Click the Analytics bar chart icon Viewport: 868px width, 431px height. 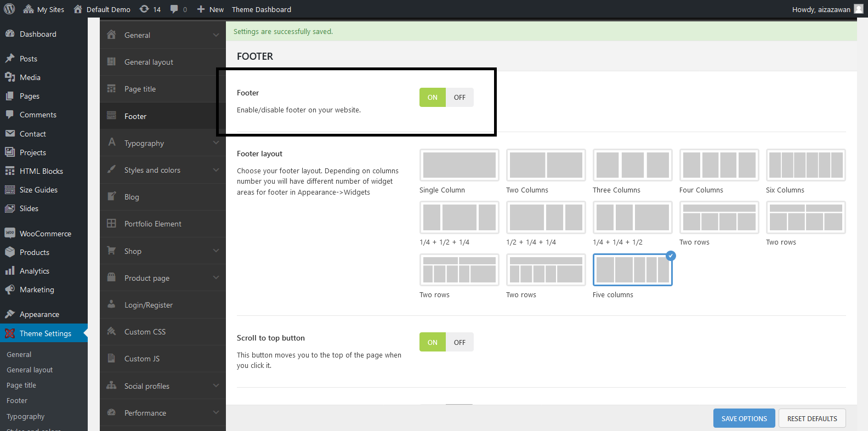10,271
